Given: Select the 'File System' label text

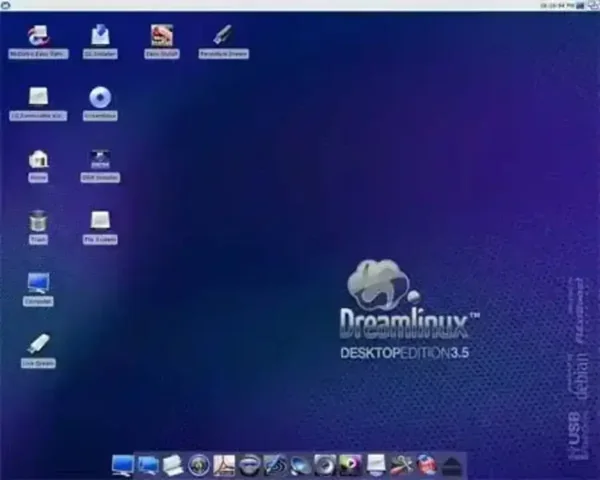Looking at the screenshot, I should click(100, 240).
